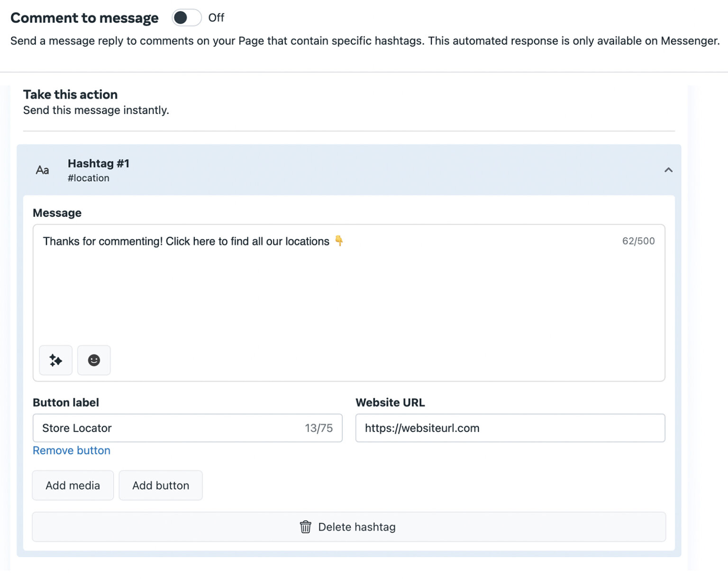Screen dimensions: 728x579
Task: Click the #location hashtag label
Action: point(89,178)
